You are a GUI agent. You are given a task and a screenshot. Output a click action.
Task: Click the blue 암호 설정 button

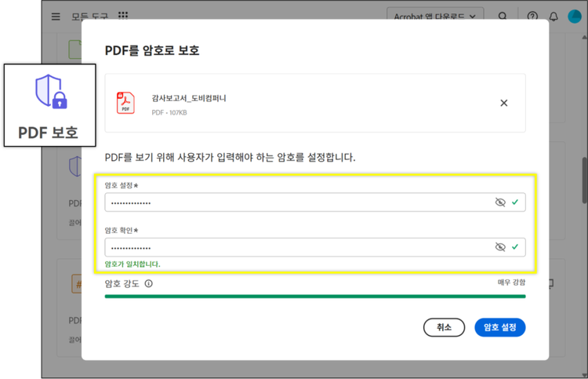pos(500,327)
